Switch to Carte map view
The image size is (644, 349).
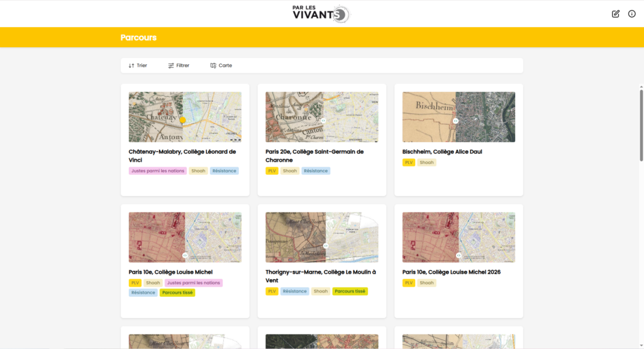221,65
